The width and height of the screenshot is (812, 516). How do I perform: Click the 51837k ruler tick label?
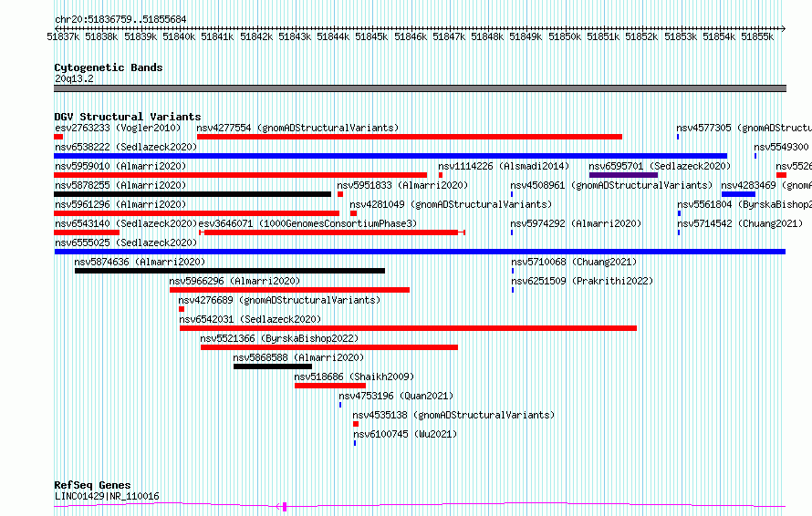(x=63, y=36)
